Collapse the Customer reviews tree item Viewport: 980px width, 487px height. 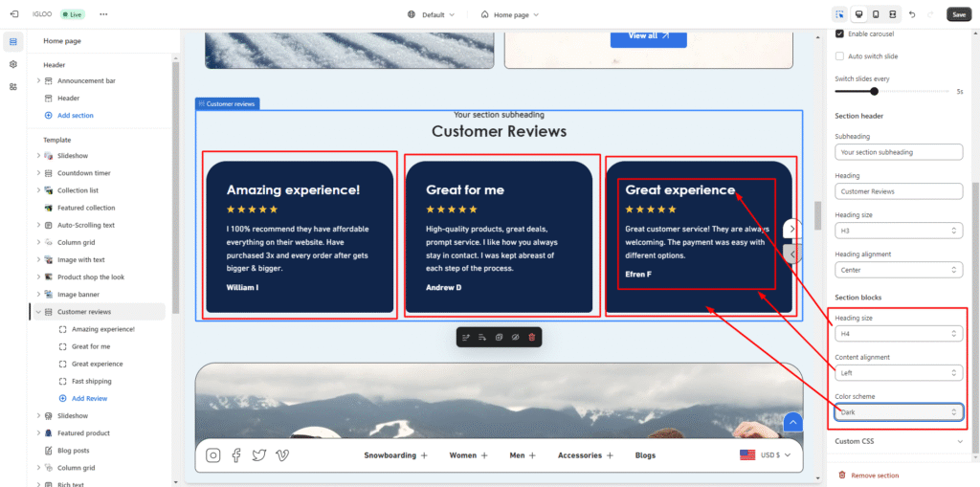[x=38, y=312]
